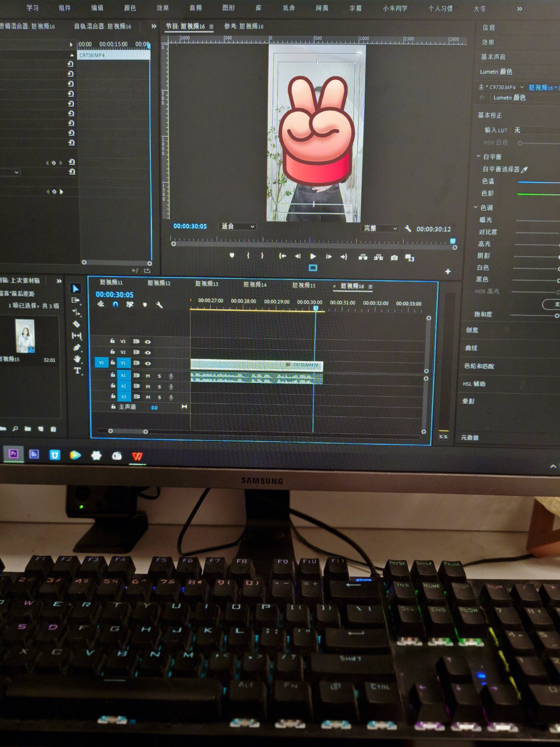Image resolution: width=560 pixels, height=747 pixels.
Task: Select the Hand tool
Action: point(77,359)
